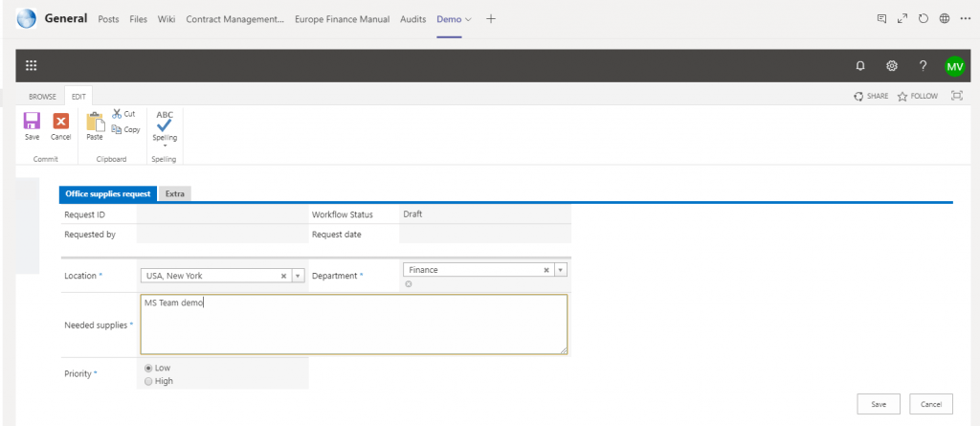Click the Copy icon in Clipboard group
This screenshot has width=980, height=426.
coord(116,129)
